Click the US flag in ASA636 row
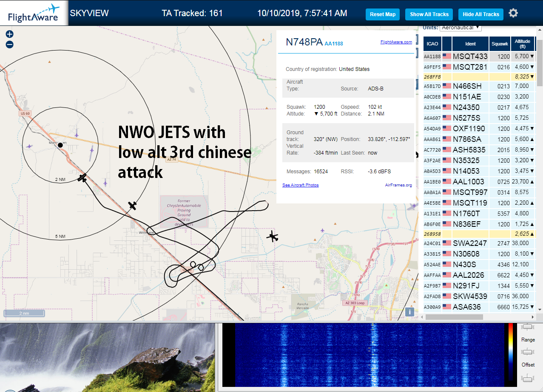Screen dimensions: 543x392 [x=447, y=307]
